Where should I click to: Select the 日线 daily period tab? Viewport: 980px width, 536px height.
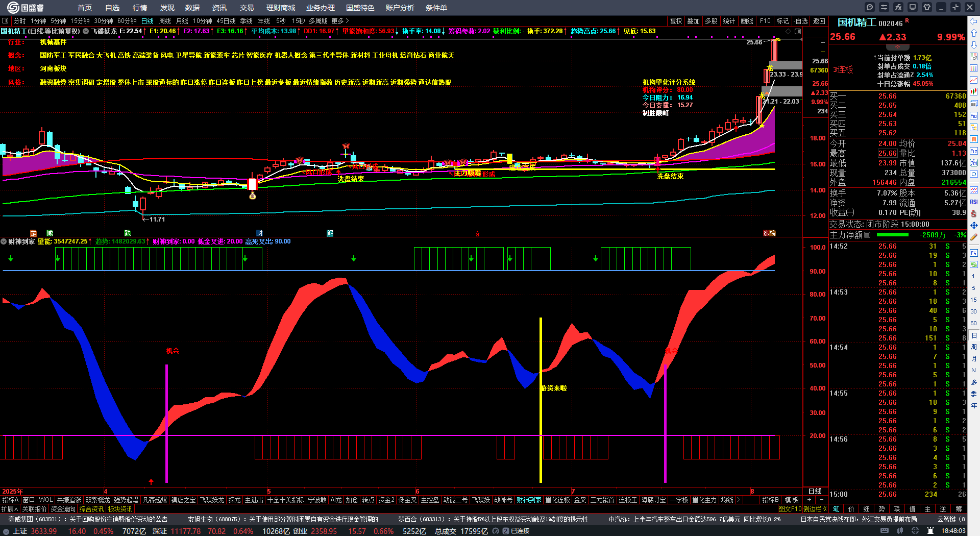coord(148,21)
